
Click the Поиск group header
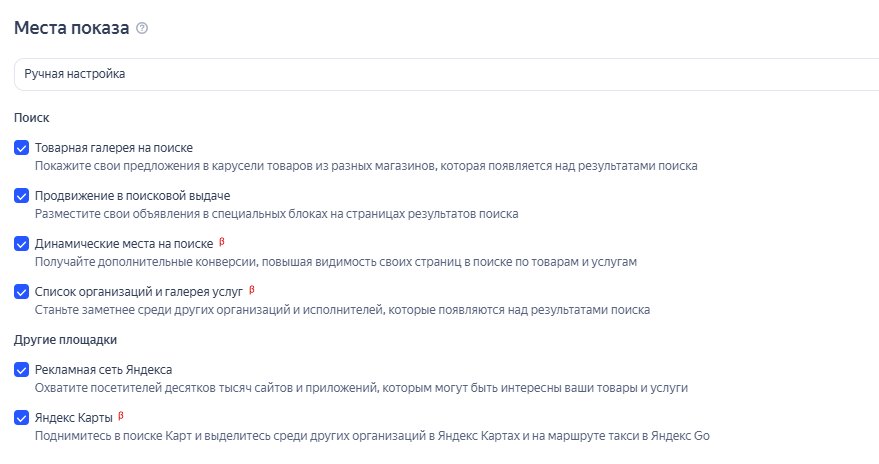pyautogui.click(x=32, y=118)
